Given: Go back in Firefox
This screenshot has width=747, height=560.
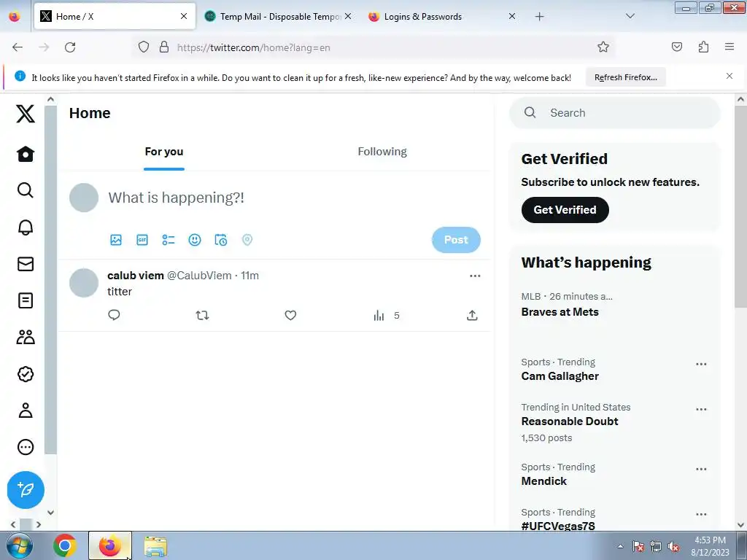Looking at the screenshot, I should click(x=18, y=47).
